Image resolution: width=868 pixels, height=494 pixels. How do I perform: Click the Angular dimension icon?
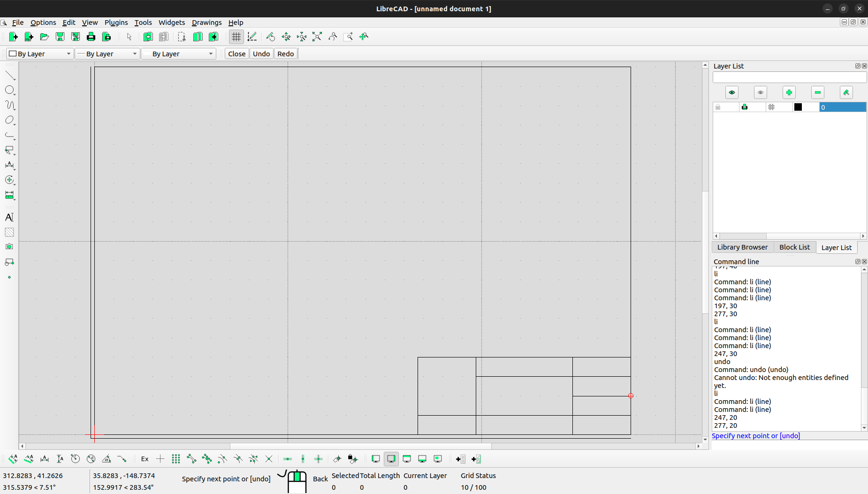click(107, 459)
